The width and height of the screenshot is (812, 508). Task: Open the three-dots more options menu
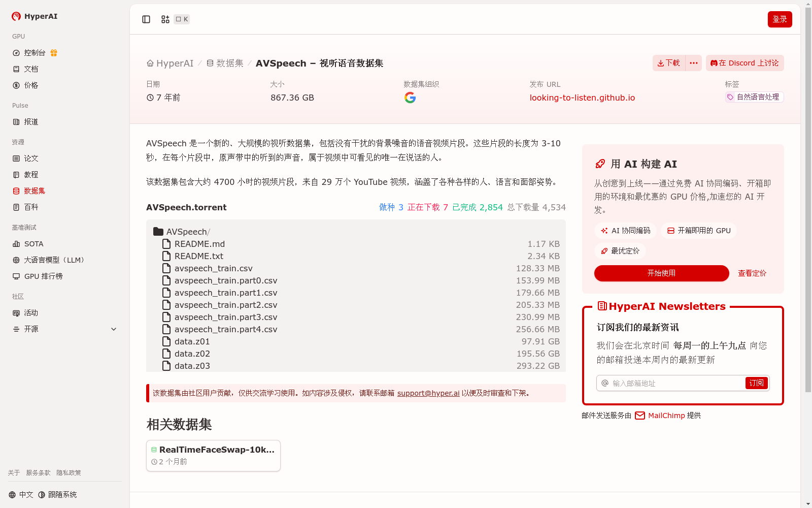pos(694,63)
